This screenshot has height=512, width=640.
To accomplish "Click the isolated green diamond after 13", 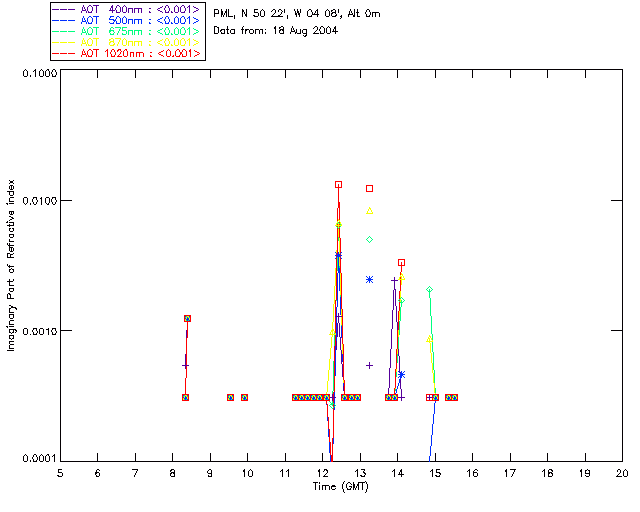I will 369,239.
